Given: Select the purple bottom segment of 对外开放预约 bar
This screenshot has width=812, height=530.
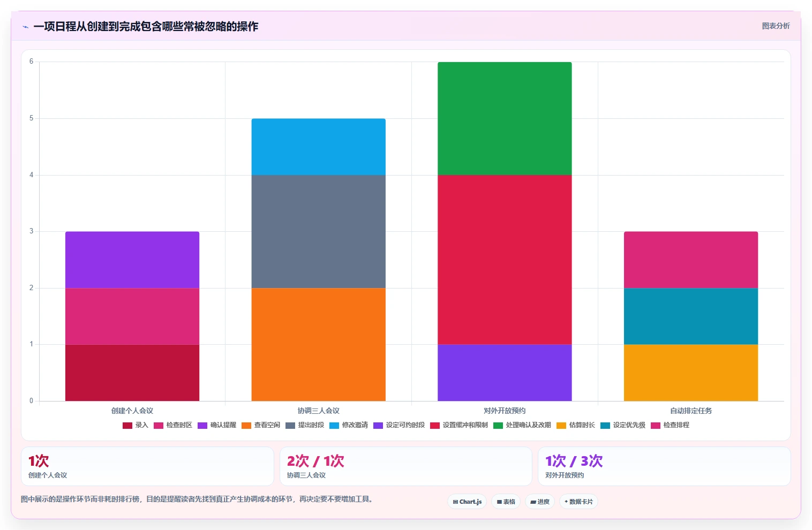Looking at the screenshot, I should [505, 373].
